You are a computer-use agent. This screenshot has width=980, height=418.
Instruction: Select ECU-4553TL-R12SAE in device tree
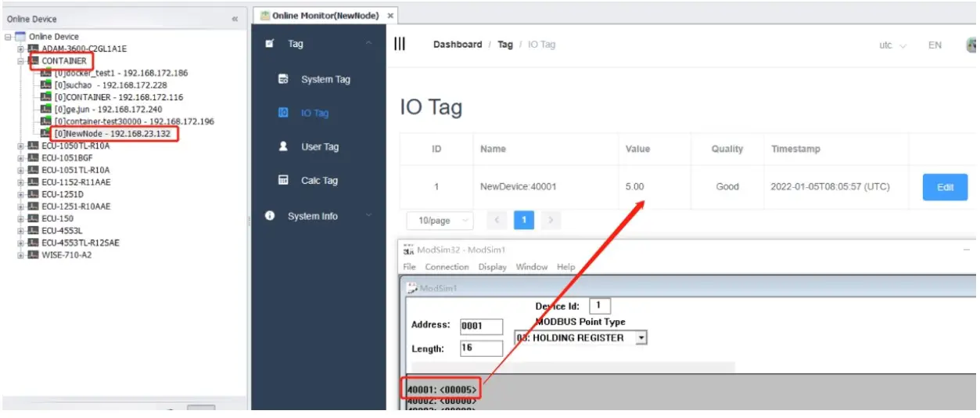click(x=81, y=243)
